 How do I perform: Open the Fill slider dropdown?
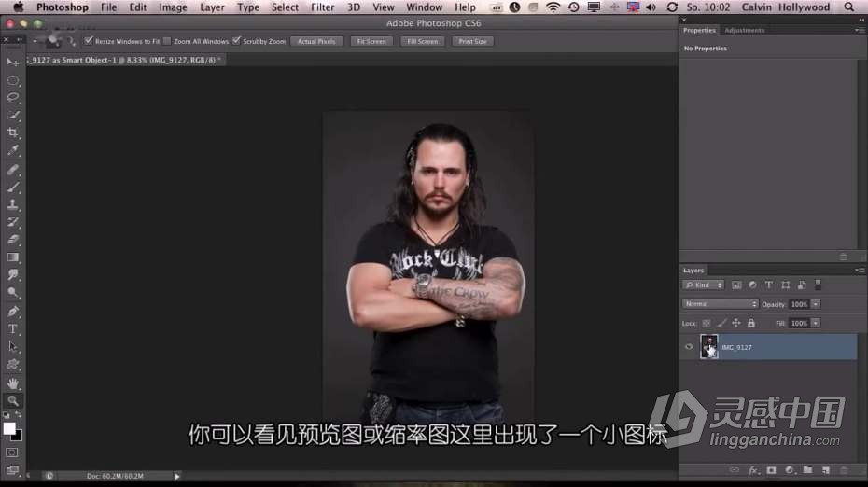(x=816, y=323)
